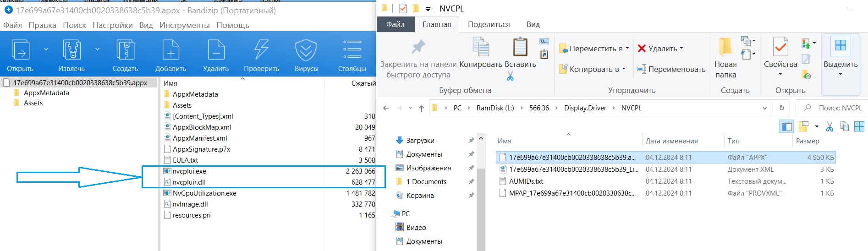868x251 pixels.
Task: Switch to the Поделиться ribbon tab
Action: tap(489, 24)
